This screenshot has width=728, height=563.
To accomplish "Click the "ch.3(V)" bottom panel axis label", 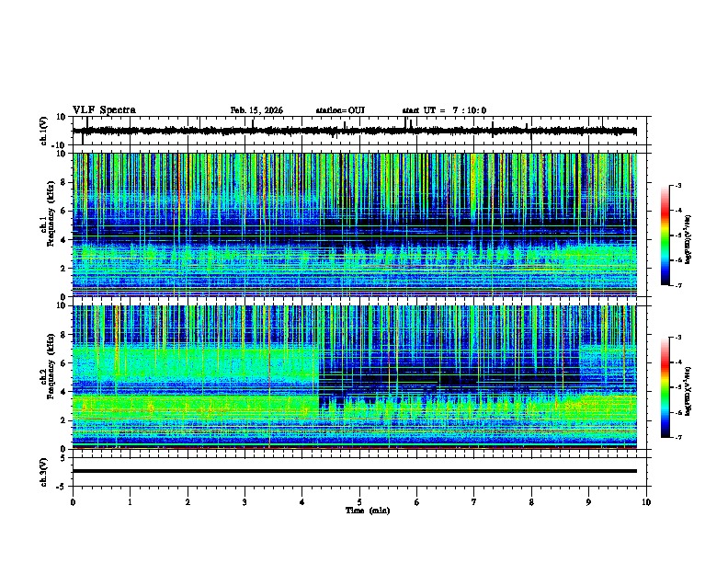I will pyautogui.click(x=44, y=472).
